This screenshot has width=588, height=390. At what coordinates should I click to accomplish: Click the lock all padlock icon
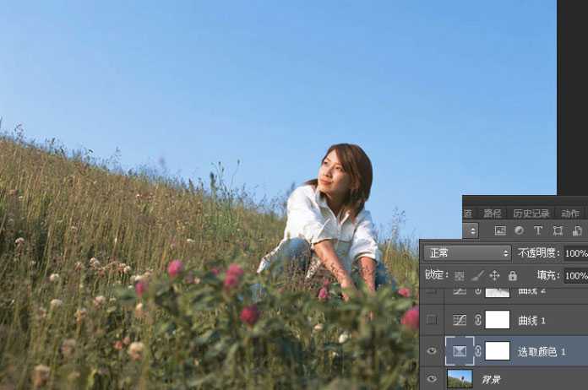[512, 275]
